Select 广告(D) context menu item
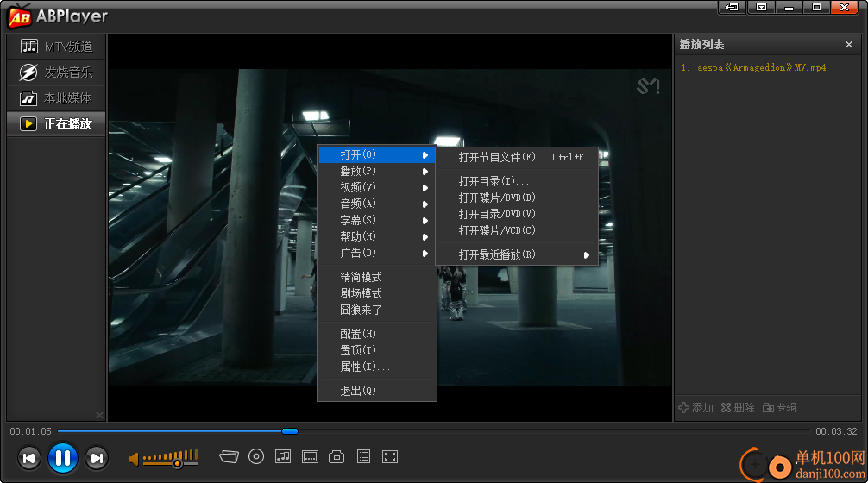This screenshot has height=483, width=868. (x=377, y=253)
